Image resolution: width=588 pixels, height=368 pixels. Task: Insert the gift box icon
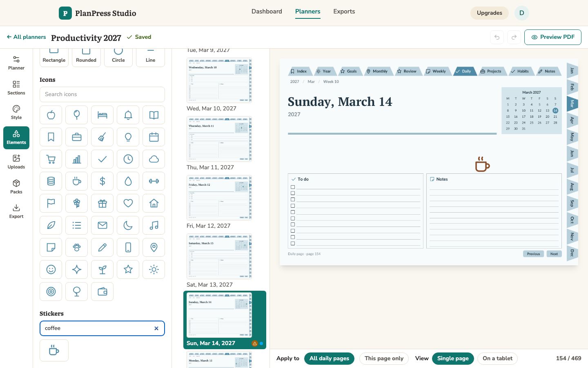coord(102,203)
